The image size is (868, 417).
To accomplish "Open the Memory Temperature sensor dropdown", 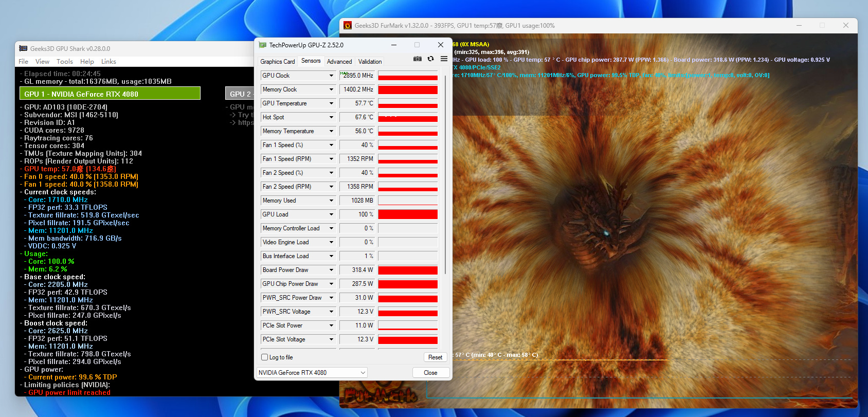I will 332,131.
